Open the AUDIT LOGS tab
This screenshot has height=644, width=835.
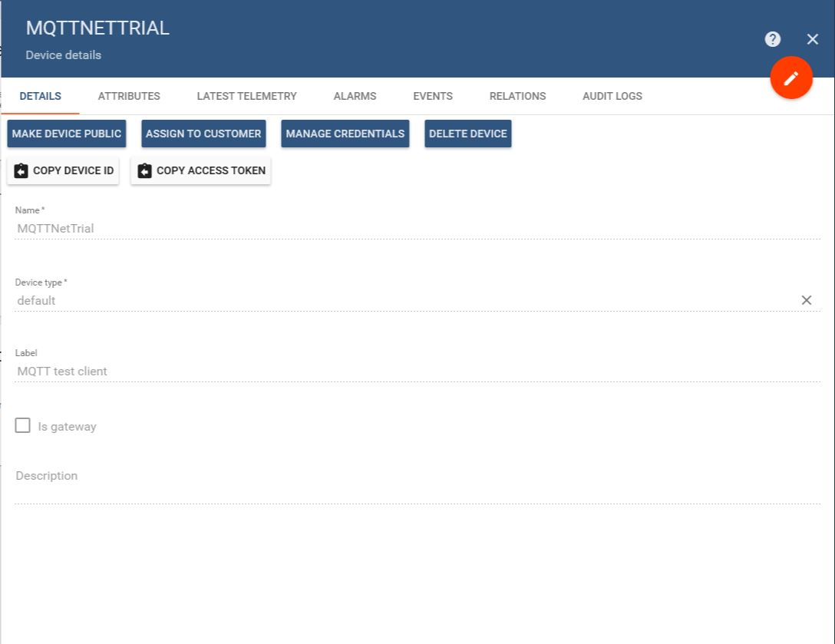pyautogui.click(x=612, y=96)
